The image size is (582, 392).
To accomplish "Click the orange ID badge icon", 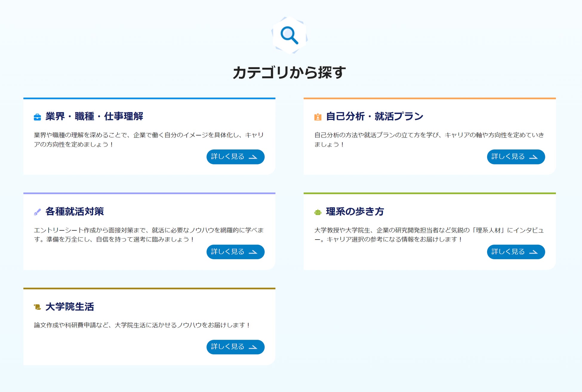I will [318, 117].
